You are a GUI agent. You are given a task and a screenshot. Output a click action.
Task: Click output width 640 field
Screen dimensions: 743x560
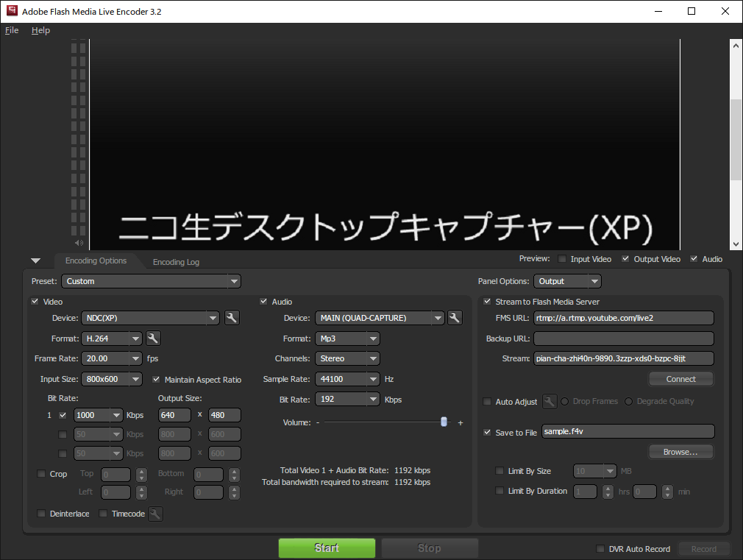tap(174, 415)
